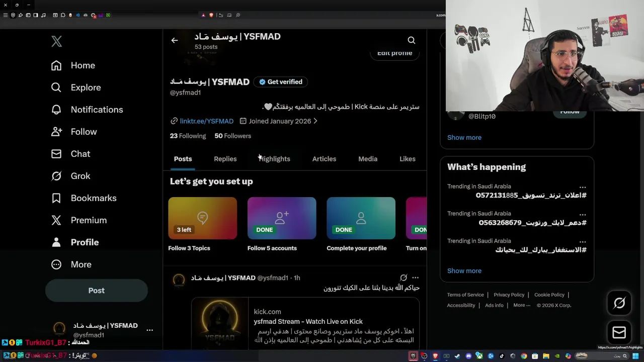Viewport: 644px width, 362px height.
Task: Click Show more under suggested accounts
Action: tap(464, 137)
